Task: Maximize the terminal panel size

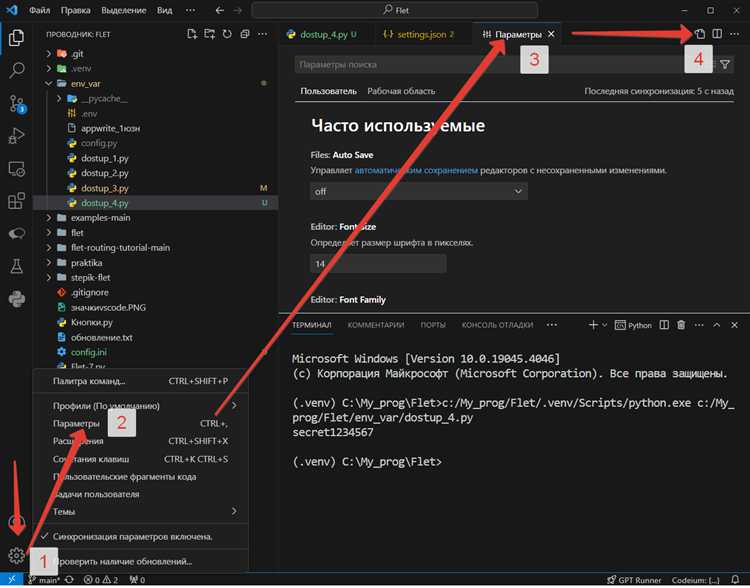Action: point(717,325)
